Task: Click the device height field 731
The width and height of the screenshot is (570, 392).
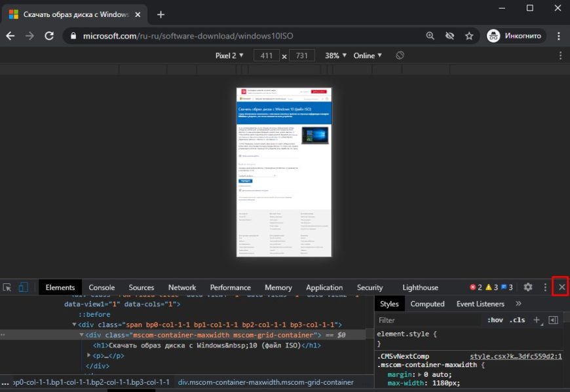Action: pos(302,56)
